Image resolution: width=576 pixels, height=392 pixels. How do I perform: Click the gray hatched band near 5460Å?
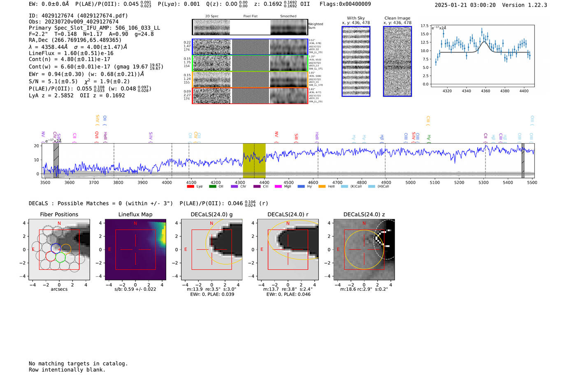click(523, 160)
